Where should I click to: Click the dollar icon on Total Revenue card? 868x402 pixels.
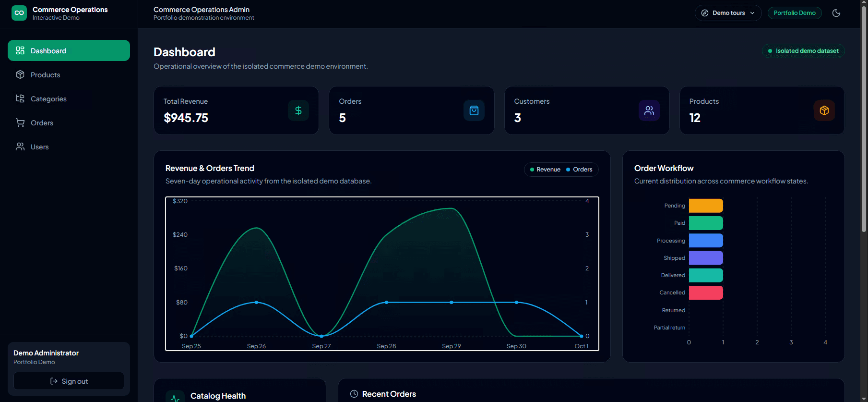pos(298,110)
